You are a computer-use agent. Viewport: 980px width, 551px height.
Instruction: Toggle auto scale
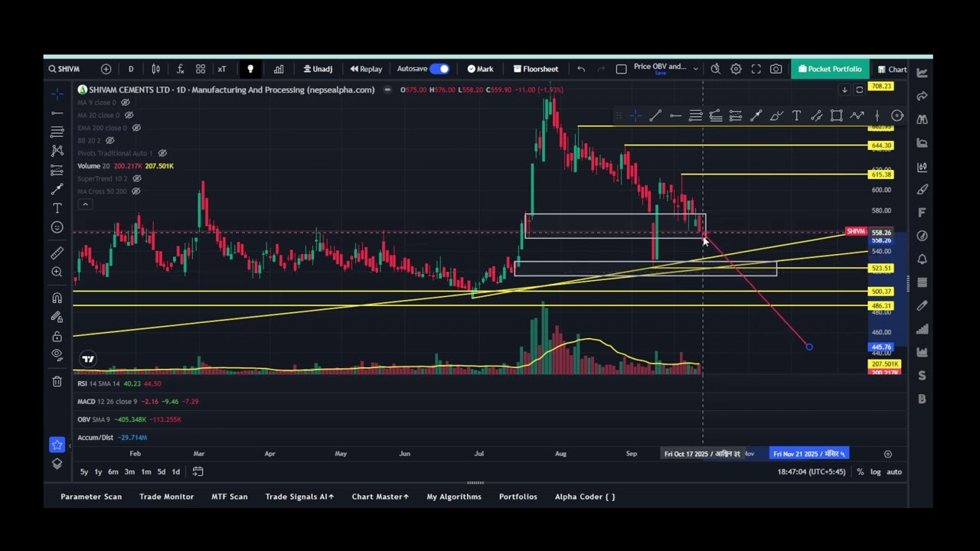pos(894,472)
